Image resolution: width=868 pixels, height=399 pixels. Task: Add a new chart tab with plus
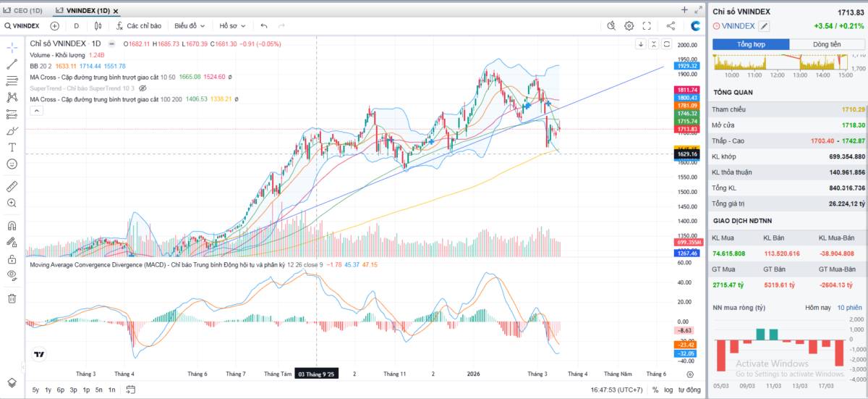(684, 10)
